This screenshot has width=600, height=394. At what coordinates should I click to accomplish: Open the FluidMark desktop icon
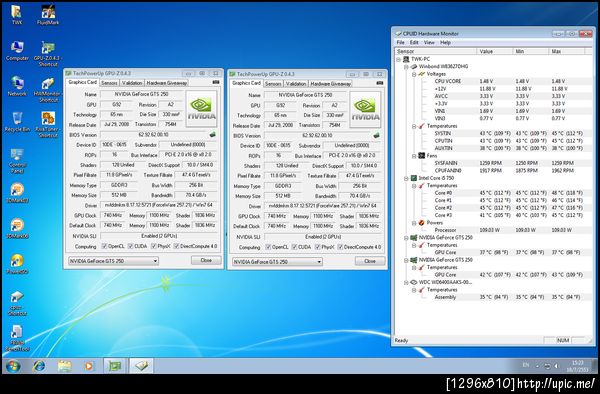(x=48, y=15)
